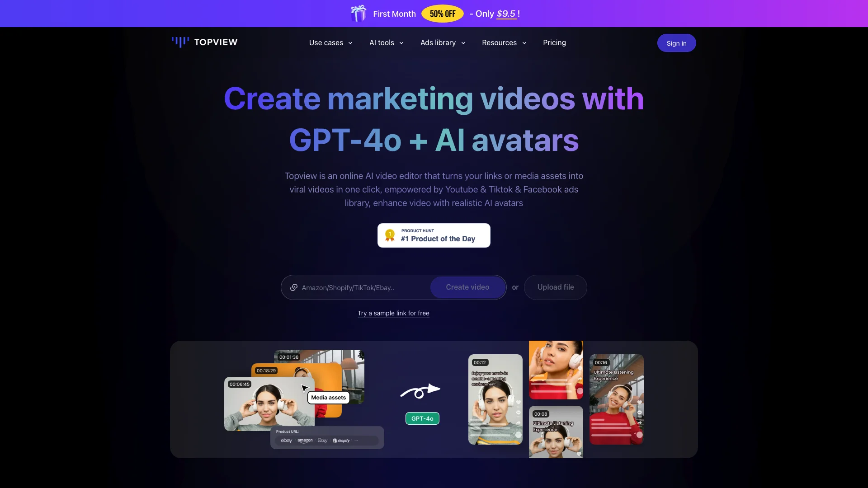Click the Media assets label icon

(328, 398)
